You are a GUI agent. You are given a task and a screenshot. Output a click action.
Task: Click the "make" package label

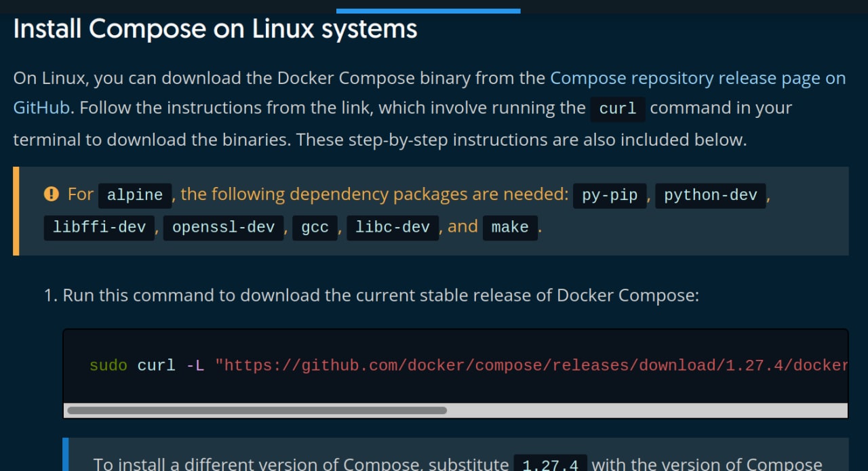[510, 228]
